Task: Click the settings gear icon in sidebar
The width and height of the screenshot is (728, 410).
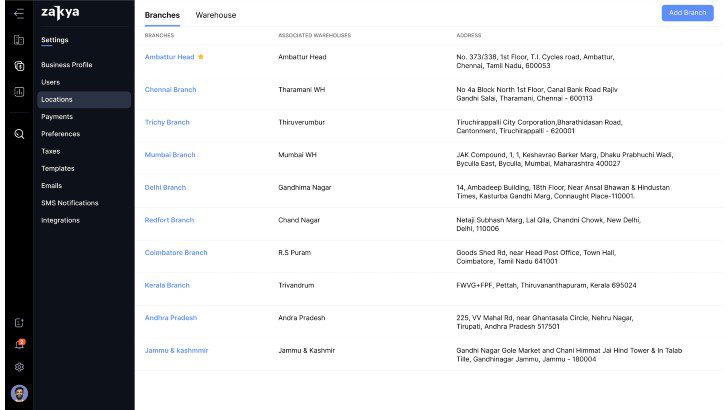Action: tap(19, 367)
